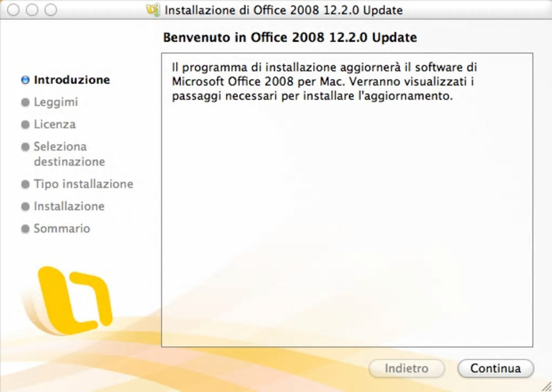Click the gray bullet beside Installazione
Screen dimensions: 552x392
point(25,206)
